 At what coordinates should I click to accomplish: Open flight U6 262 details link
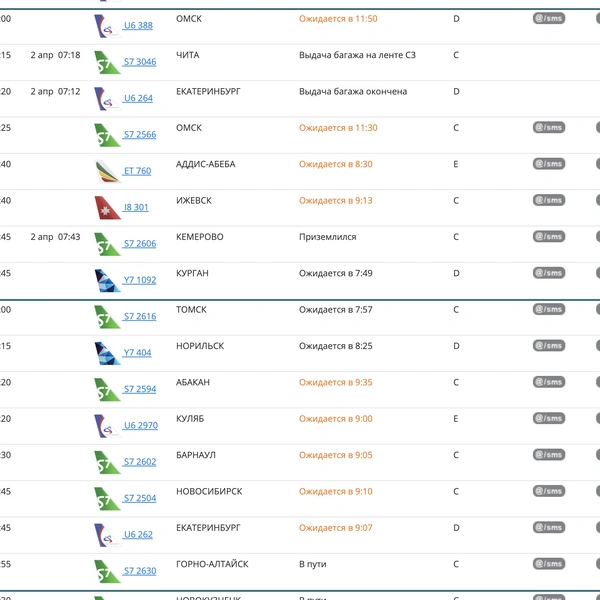click(x=138, y=535)
